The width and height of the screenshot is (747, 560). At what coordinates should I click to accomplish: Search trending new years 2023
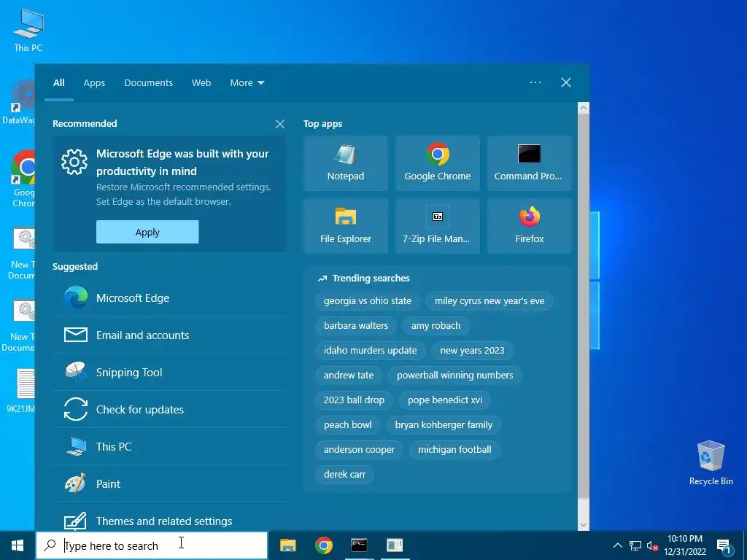(472, 351)
